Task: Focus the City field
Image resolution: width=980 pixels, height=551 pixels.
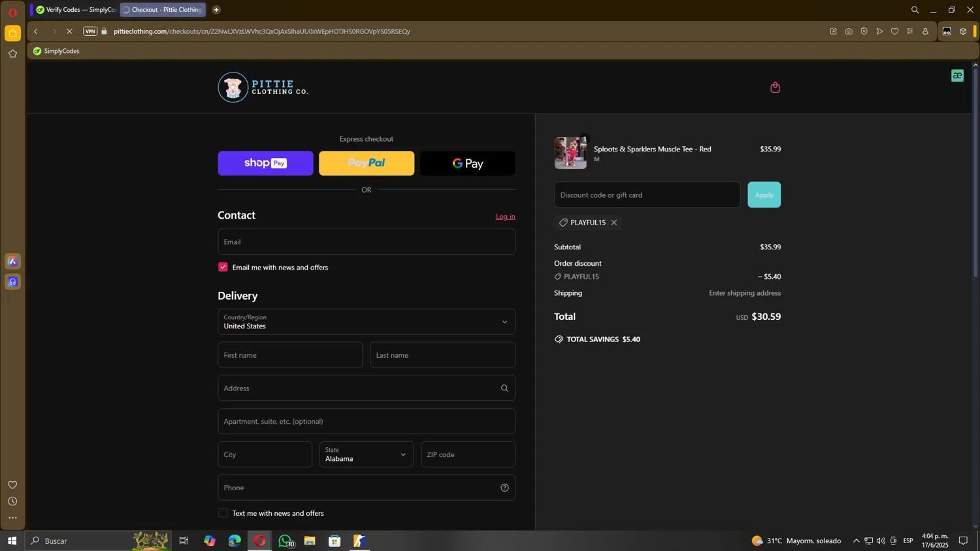Action: 265,454
